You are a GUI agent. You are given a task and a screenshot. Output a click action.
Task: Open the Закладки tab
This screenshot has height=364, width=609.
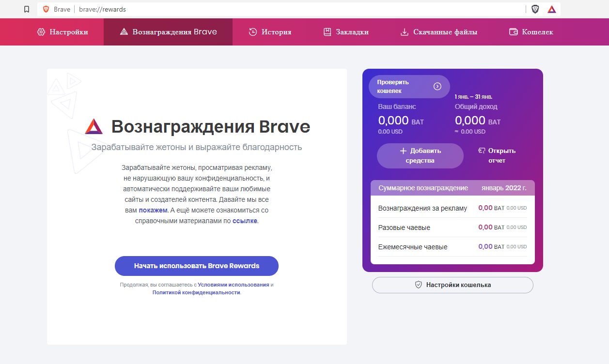pyautogui.click(x=345, y=32)
